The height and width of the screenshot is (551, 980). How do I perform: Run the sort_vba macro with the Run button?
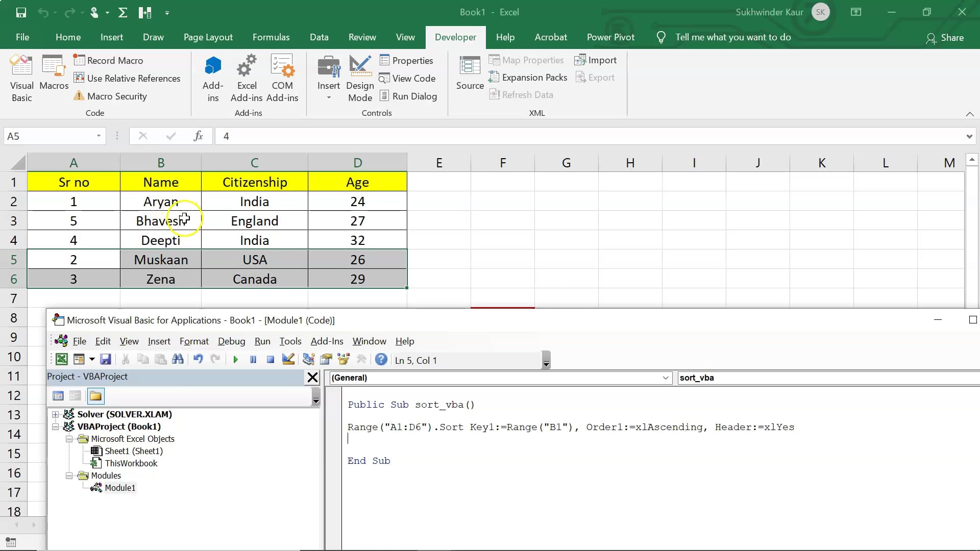point(235,359)
